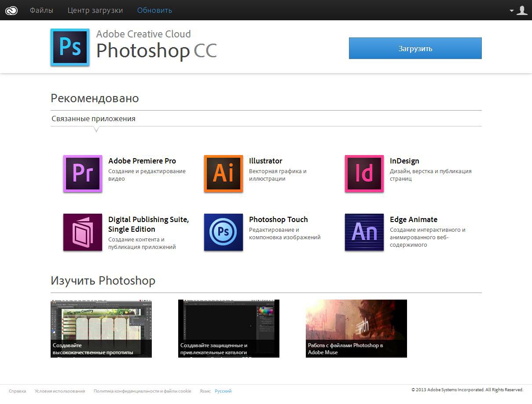Open the Digital Publishing Suite icon
532x404 pixels.
click(83, 232)
